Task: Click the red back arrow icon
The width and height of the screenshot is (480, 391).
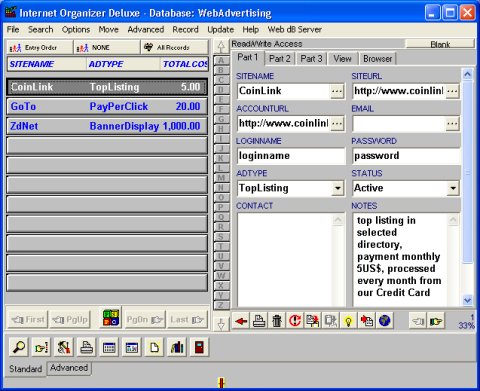Action: pos(241,321)
